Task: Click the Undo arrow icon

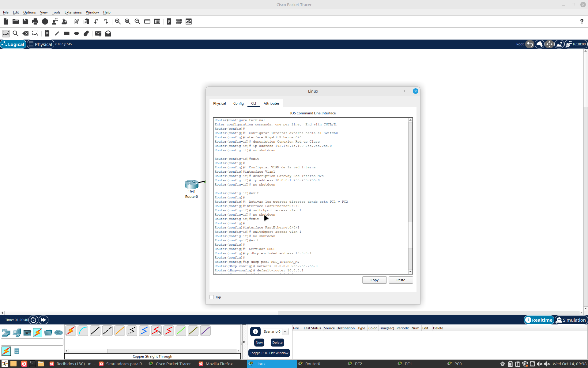Action: (96, 21)
